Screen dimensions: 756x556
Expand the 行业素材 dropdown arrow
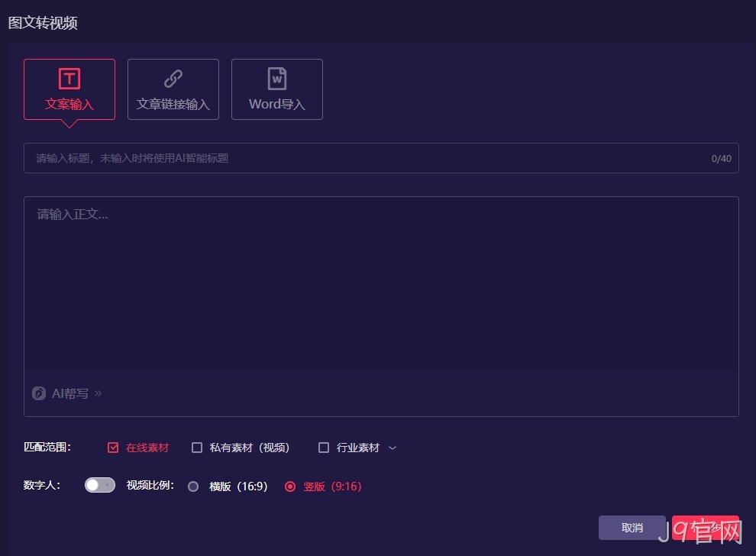[x=393, y=448]
